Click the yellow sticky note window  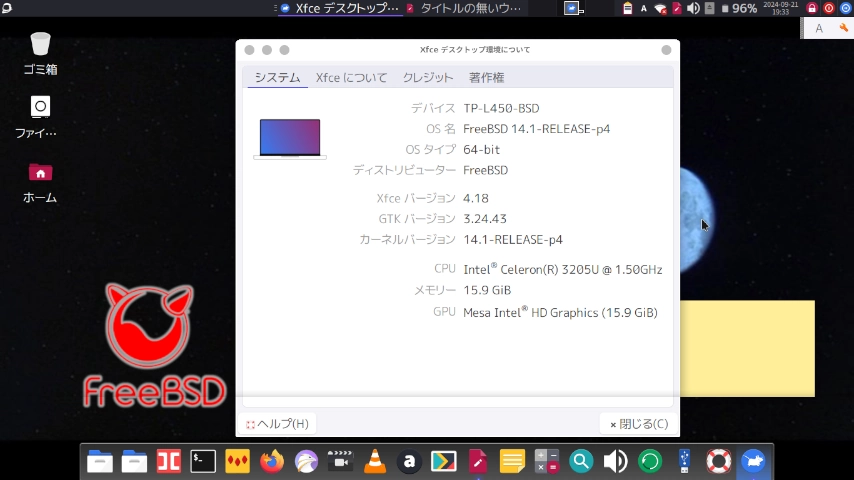pyautogui.click(x=747, y=349)
